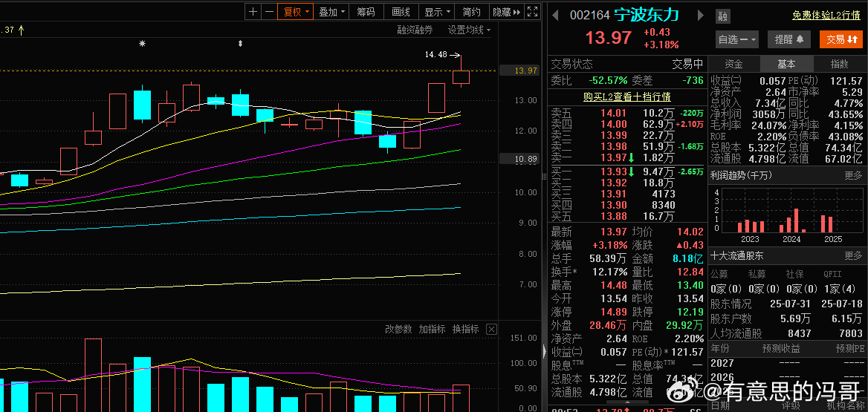The width and height of the screenshot is (868, 412).
Task: Click the 金额 8.18亿 turnover value
Action: click(x=688, y=258)
